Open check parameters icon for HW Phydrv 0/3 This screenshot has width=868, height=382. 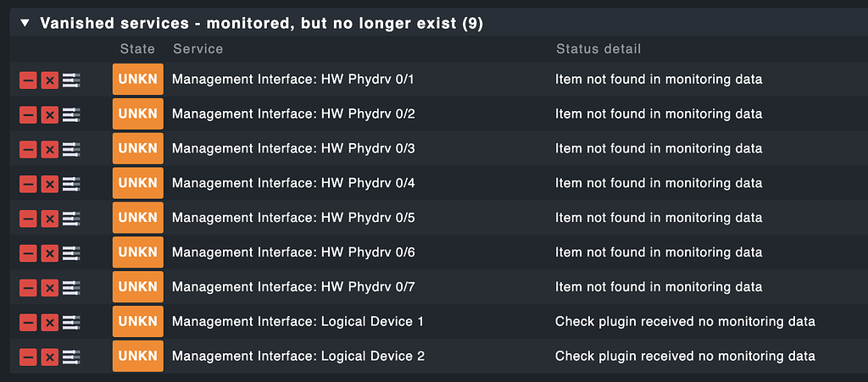coord(72,149)
